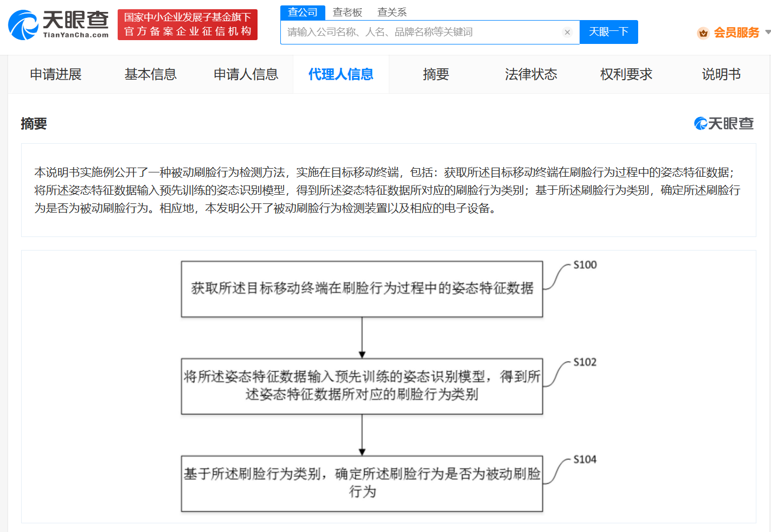
Task: Open the 基本信息 tab
Action: click(x=151, y=74)
